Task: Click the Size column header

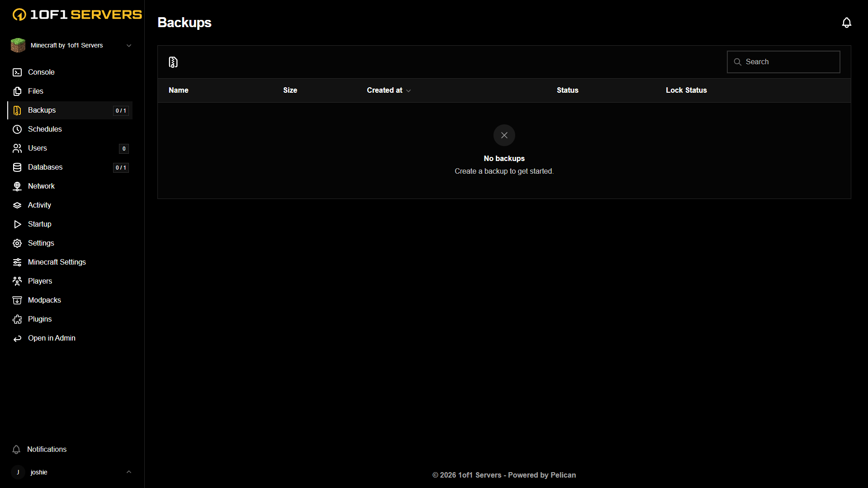Action: click(x=290, y=90)
